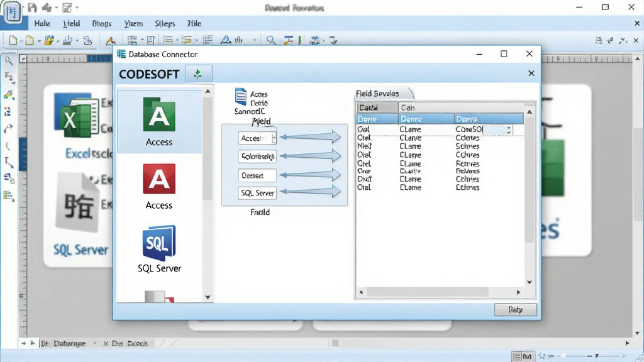Open the Acceer dropdown in field mapping
The image size is (644, 362).
coord(274,138)
